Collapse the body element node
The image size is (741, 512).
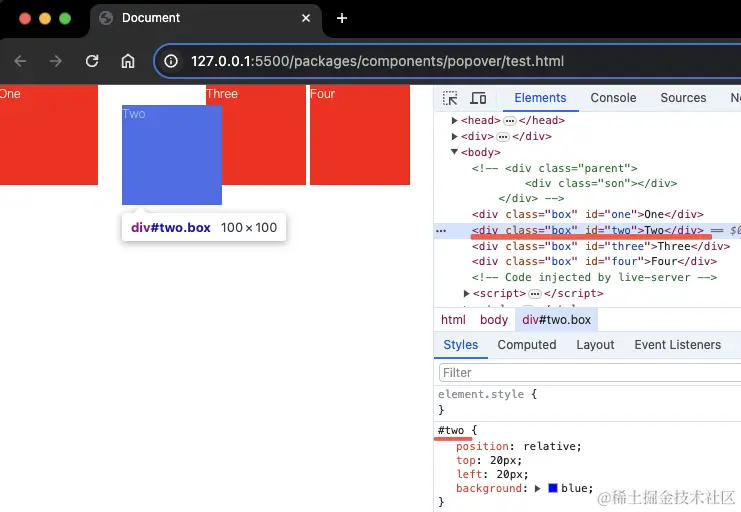455,152
